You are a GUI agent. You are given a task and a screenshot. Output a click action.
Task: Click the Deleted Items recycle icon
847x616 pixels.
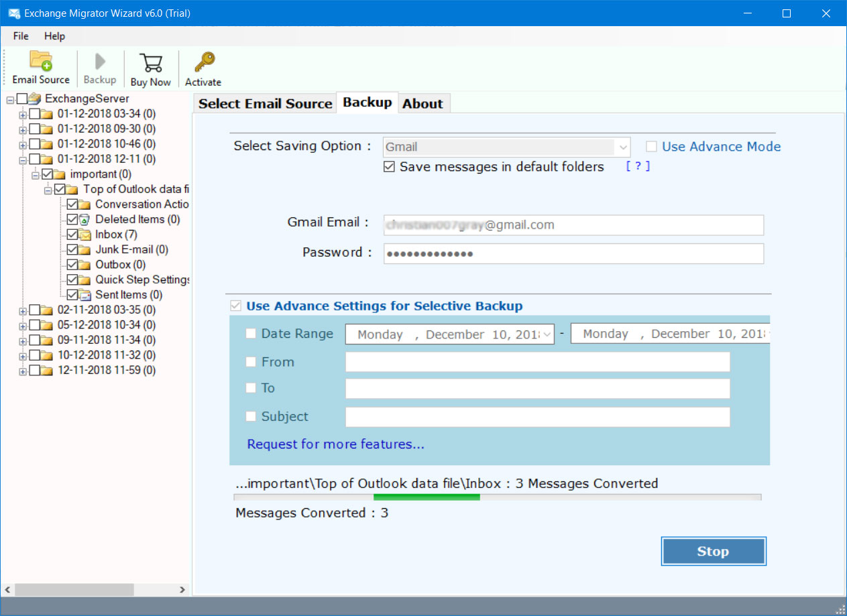(x=84, y=219)
